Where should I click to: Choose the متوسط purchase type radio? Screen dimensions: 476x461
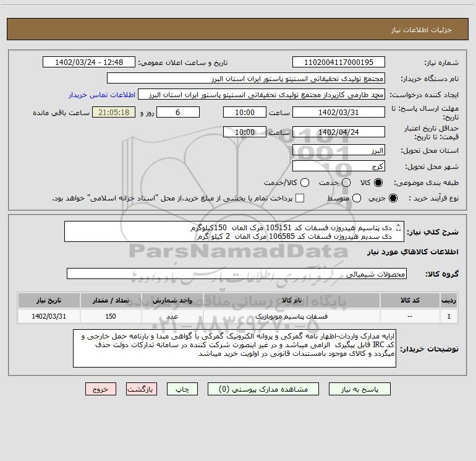(x=357, y=198)
